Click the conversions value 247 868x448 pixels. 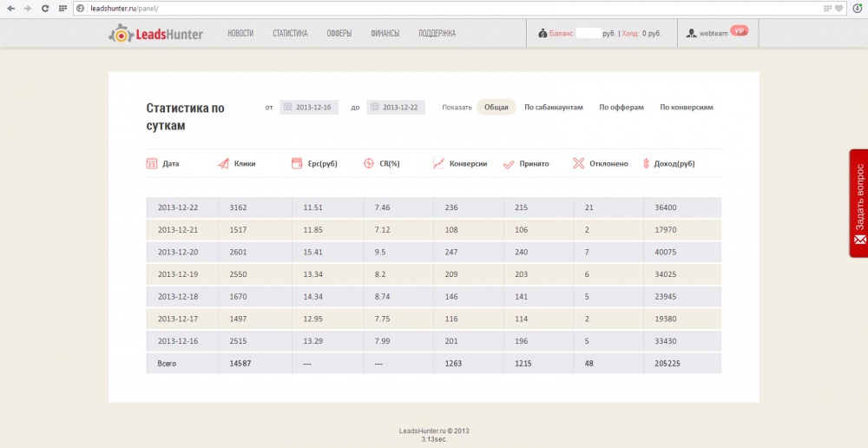tap(451, 252)
